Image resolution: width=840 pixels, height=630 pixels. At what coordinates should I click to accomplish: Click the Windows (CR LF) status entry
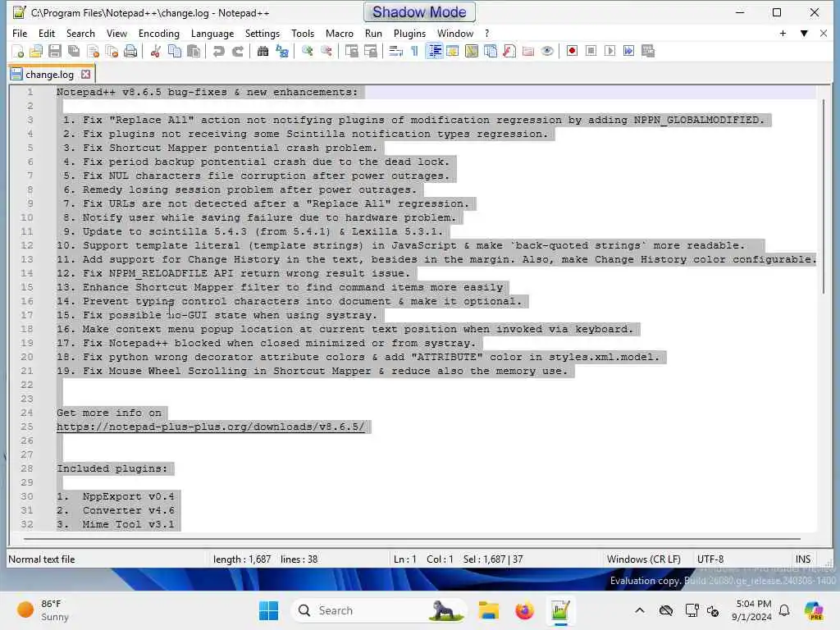click(643, 559)
